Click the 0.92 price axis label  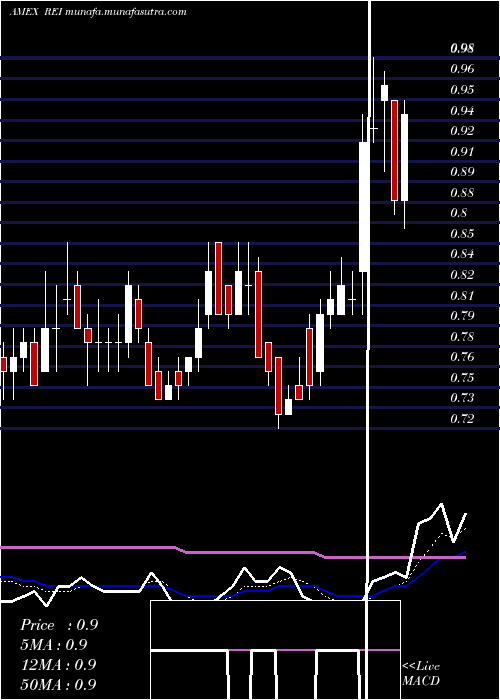462,131
